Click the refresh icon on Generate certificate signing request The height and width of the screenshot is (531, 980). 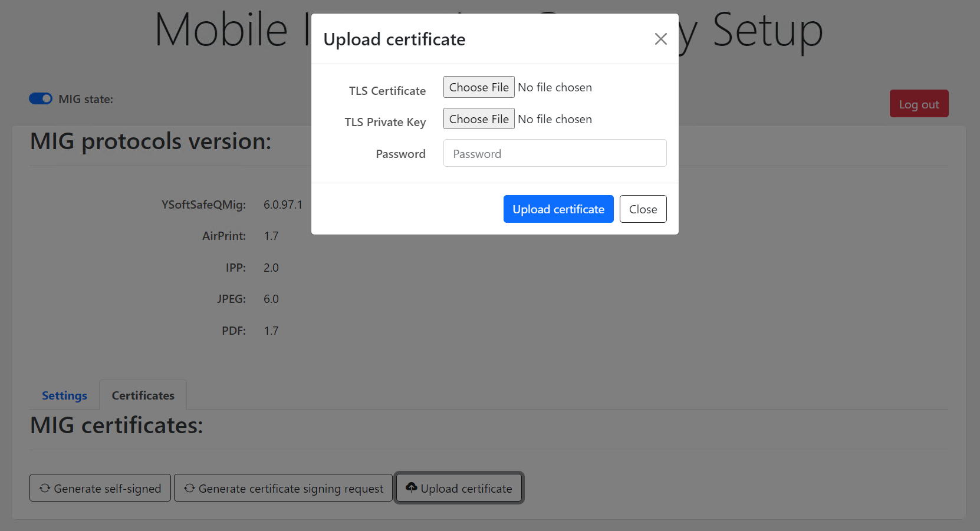click(x=189, y=488)
